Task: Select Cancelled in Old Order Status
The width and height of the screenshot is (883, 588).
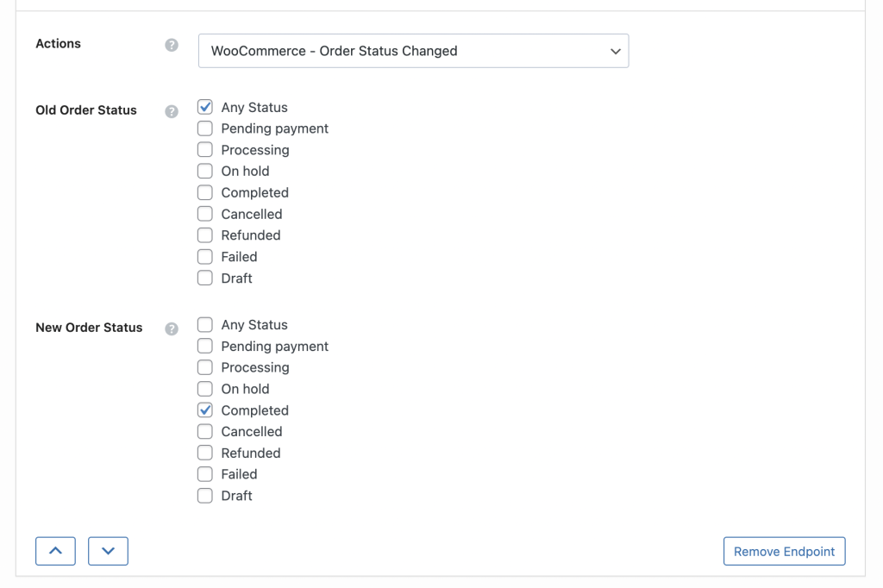Action: tap(204, 213)
